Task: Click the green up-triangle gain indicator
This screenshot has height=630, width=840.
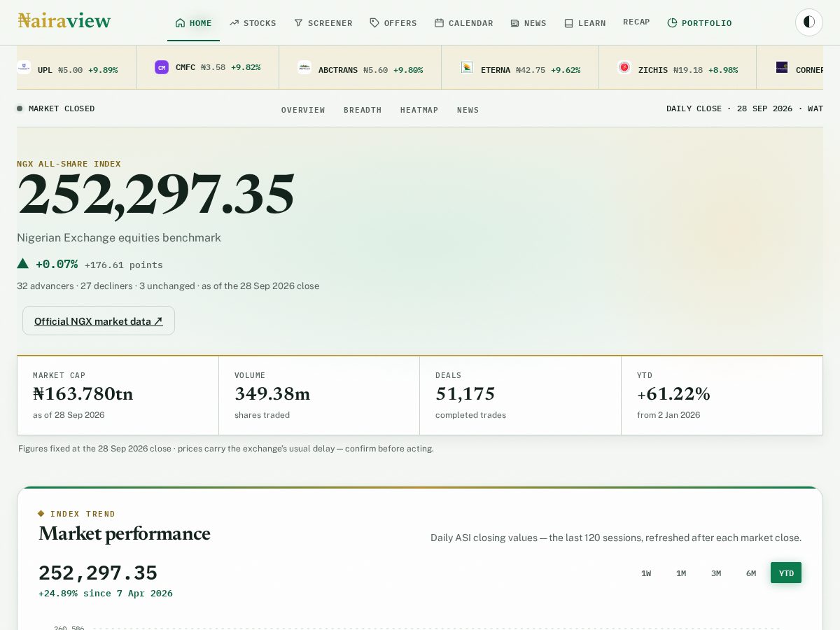Action: (23, 263)
